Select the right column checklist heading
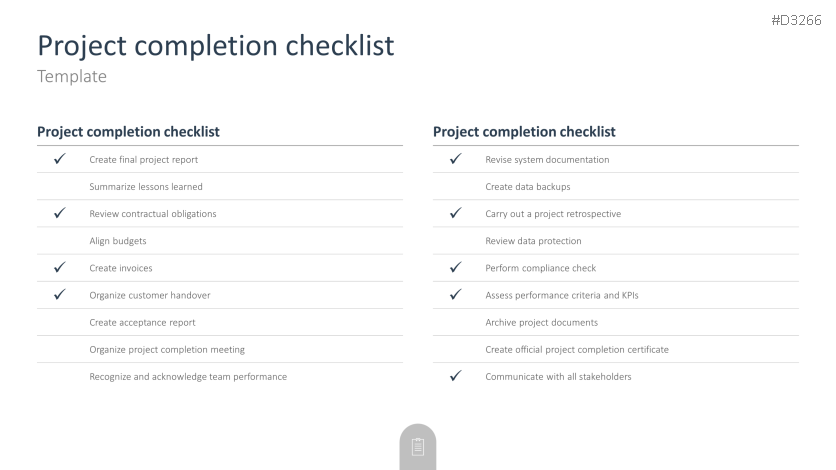The image size is (836, 470). (524, 132)
